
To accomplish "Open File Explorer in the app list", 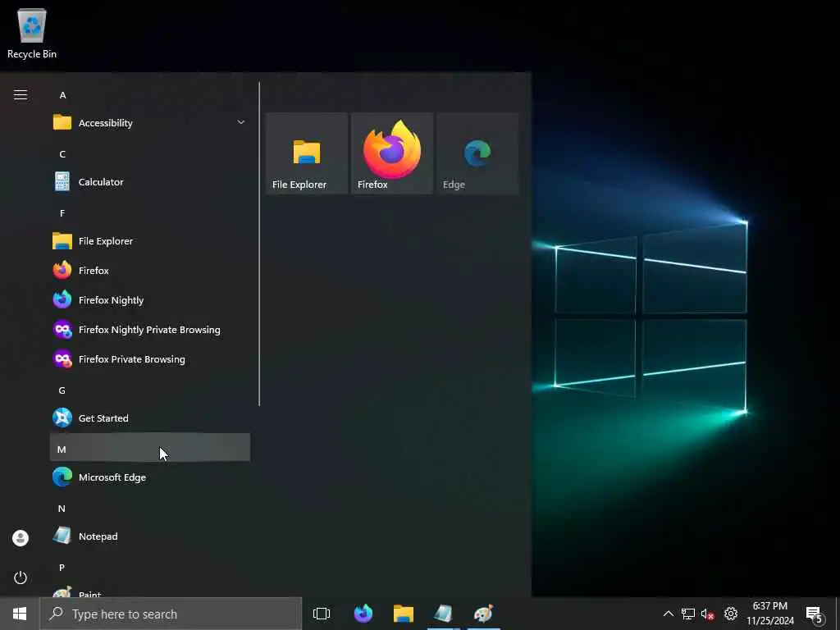I will [x=150, y=241].
